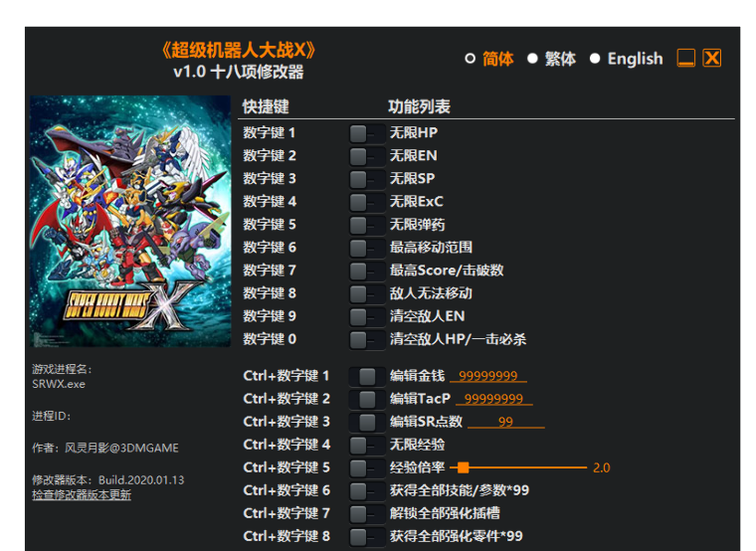756x551 pixels.
Task: Click the Ctrl+数字键 5 hotkey label
Action: 286,467
